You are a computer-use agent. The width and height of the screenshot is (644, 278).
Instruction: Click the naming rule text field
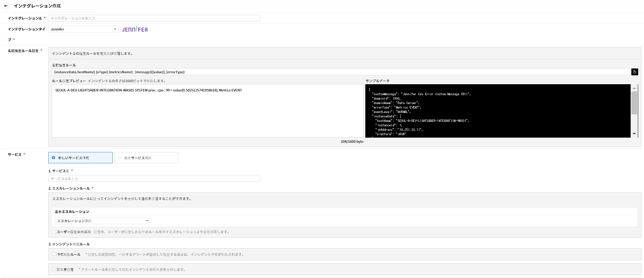tap(341, 72)
